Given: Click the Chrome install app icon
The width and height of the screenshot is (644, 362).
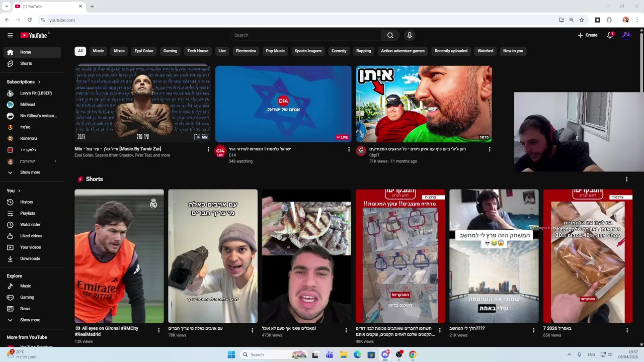Looking at the screenshot, I should (561, 20).
